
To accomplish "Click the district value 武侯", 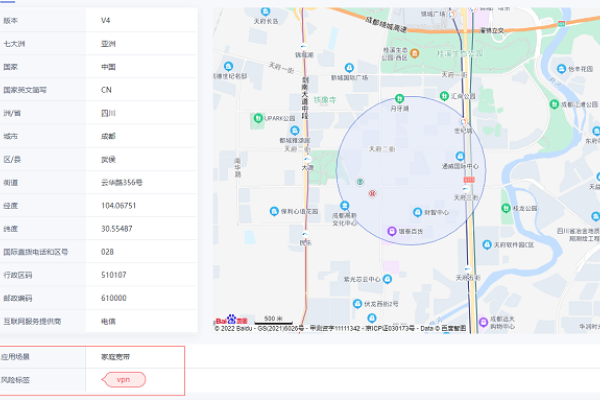I will [x=108, y=159].
